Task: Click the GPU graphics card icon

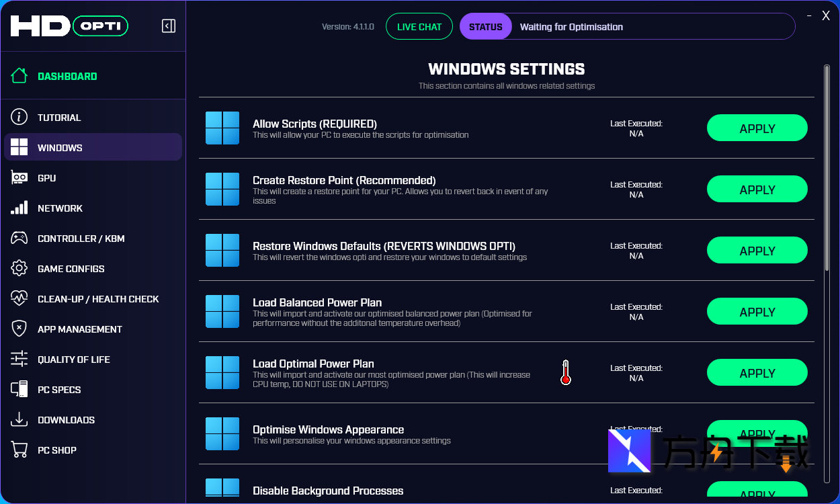Action: coord(19,177)
